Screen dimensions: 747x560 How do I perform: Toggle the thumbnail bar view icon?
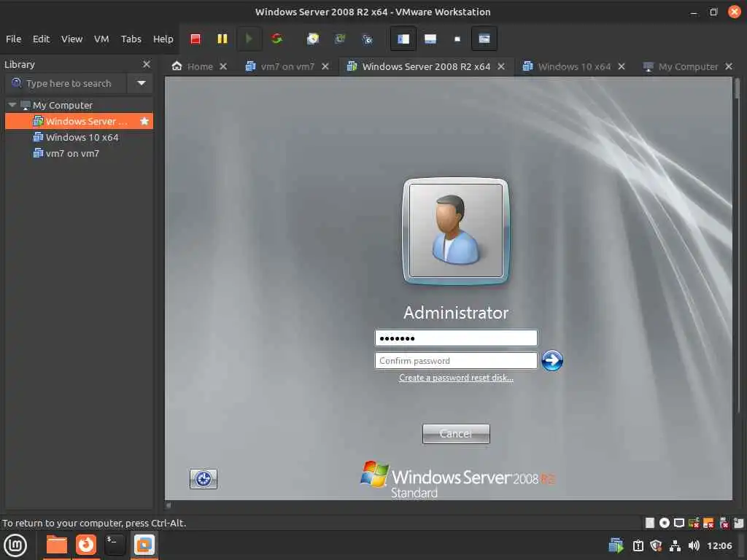[430, 39]
